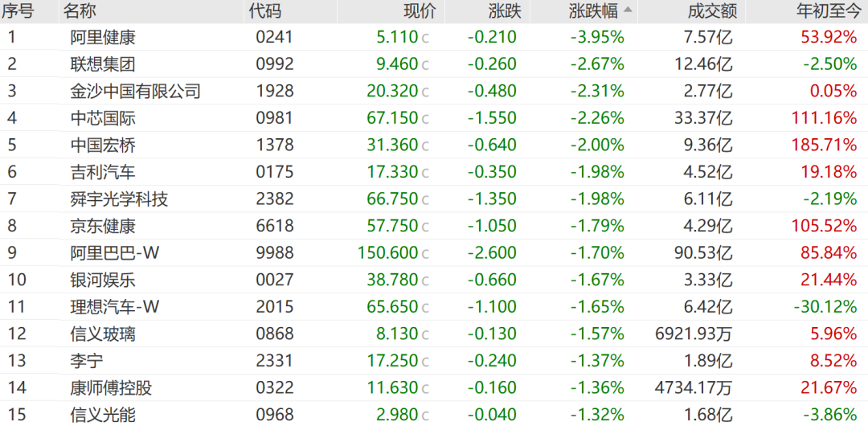The width and height of the screenshot is (868, 426).
Task: Click the 序号 column header
Action: pos(18,10)
